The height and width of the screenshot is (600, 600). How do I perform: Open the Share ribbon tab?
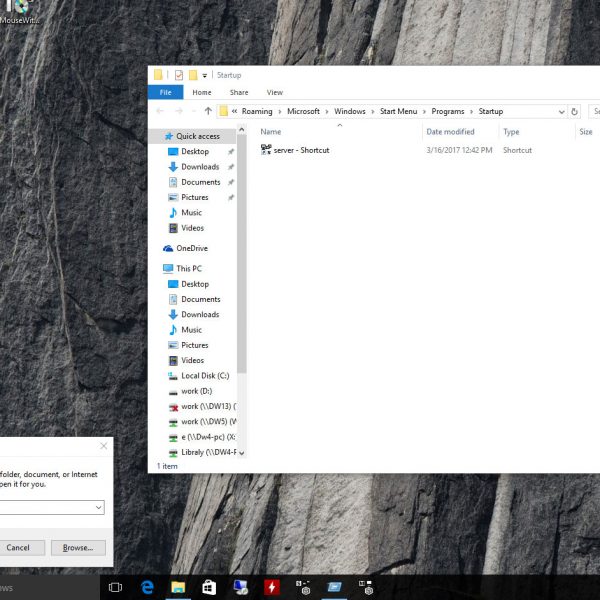[239, 92]
